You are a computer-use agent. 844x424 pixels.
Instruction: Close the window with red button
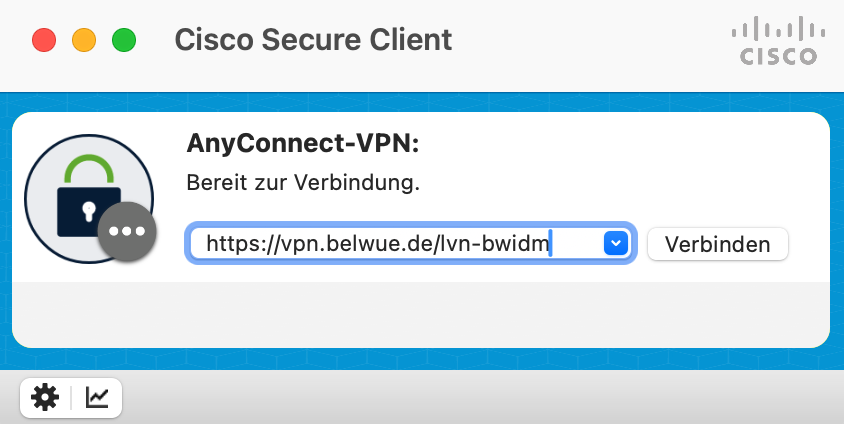pyautogui.click(x=45, y=41)
